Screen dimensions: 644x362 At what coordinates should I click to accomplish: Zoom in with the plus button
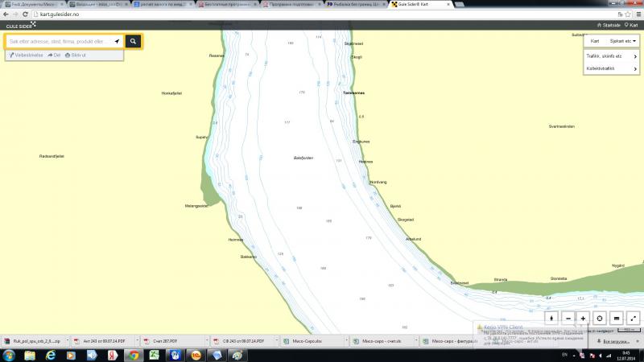[x=584, y=319]
